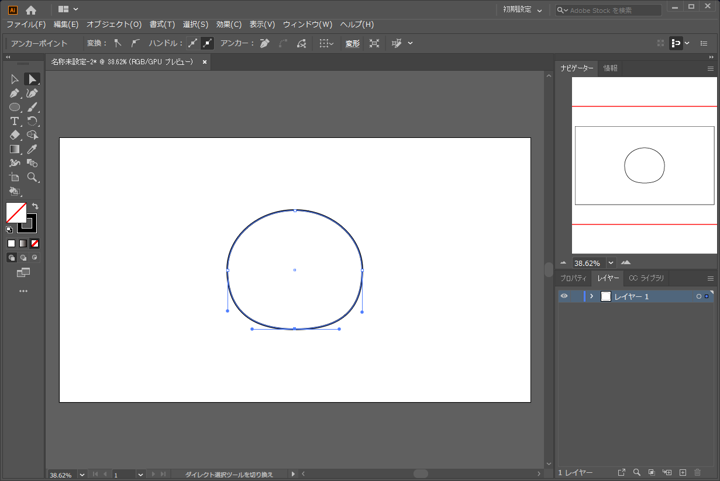720x481 pixels.
Task: Select the Type tool
Action: coord(14,121)
